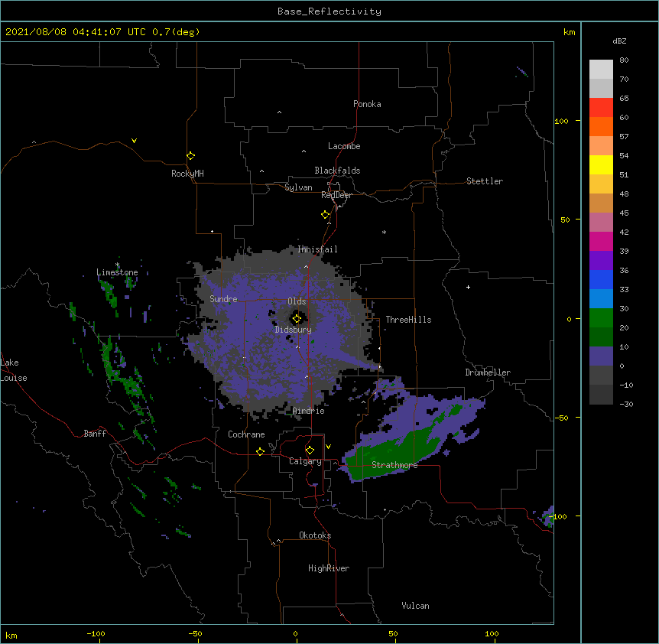Select the slate-blue 0-10 dBZ legend swatch
659x644 pixels.
(x=601, y=356)
